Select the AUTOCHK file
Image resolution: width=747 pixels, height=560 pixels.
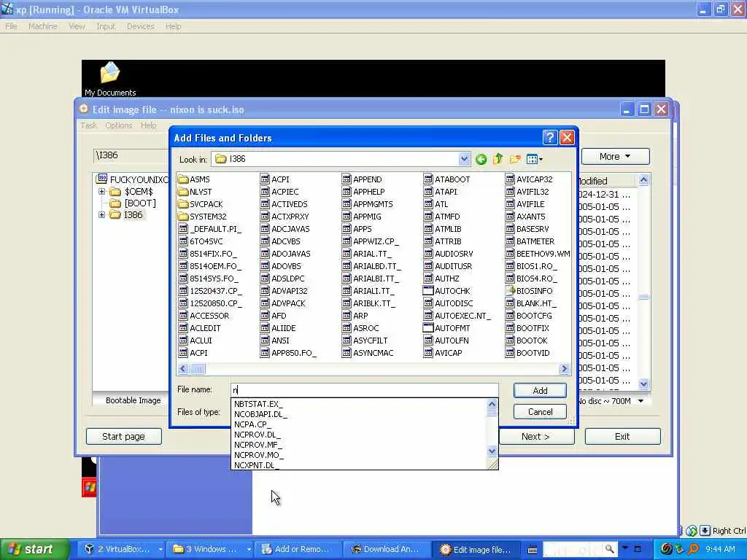[447, 291]
